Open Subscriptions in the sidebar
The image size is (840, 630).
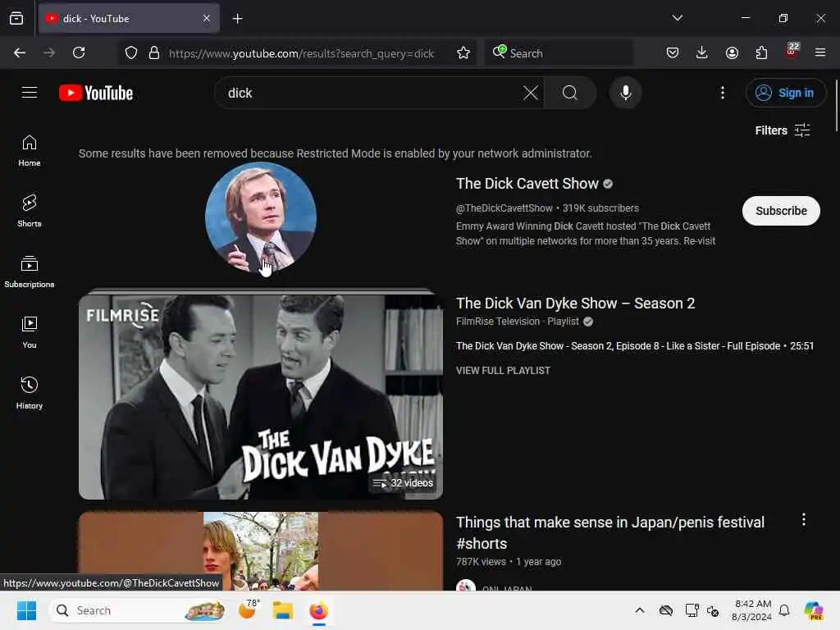click(30, 272)
